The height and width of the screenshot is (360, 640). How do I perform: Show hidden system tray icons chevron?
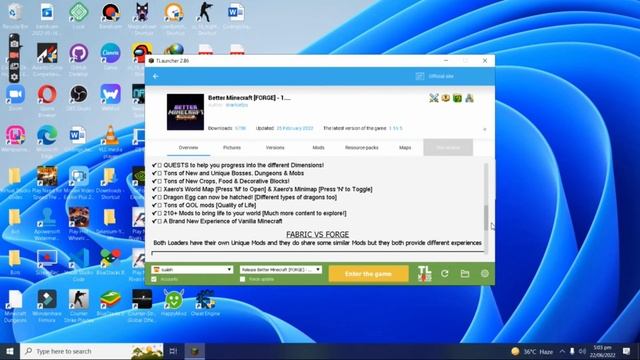[562, 351]
